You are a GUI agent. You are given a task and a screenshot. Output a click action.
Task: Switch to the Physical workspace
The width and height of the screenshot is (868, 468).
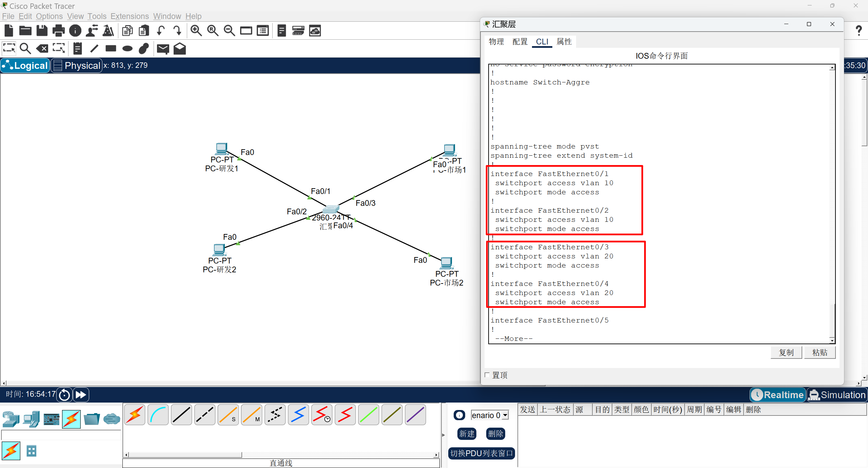point(77,65)
